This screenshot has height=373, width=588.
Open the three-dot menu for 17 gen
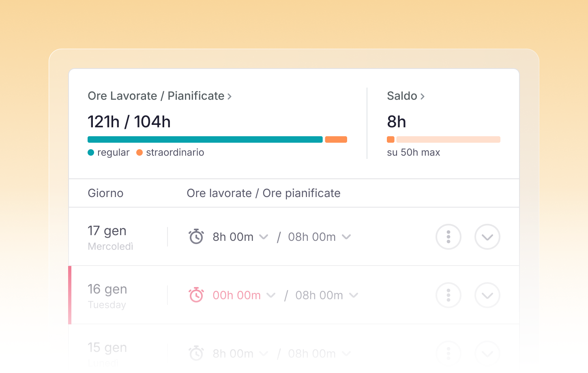pos(448,237)
